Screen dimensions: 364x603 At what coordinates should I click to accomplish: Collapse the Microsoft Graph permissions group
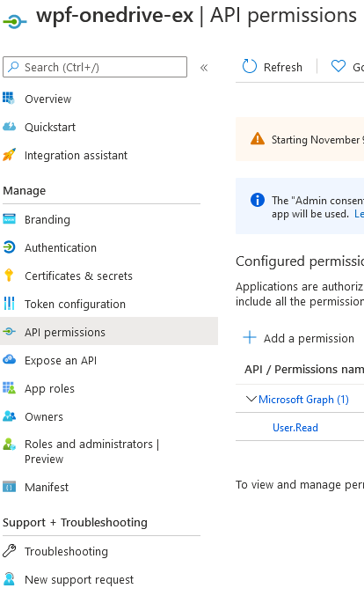click(251, 399)
